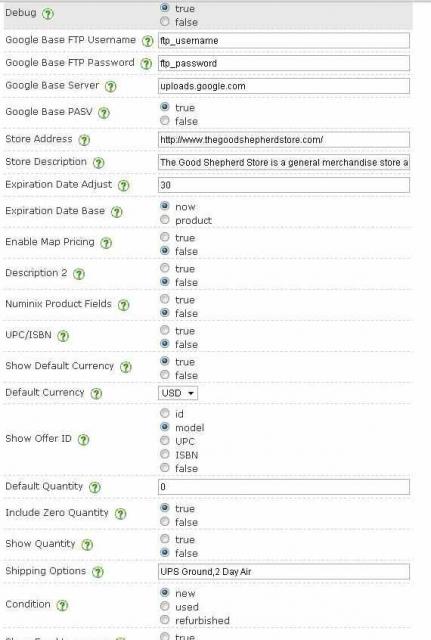Set Debug to false
This screenshot has width=431, height=640.
pos(164,22)
